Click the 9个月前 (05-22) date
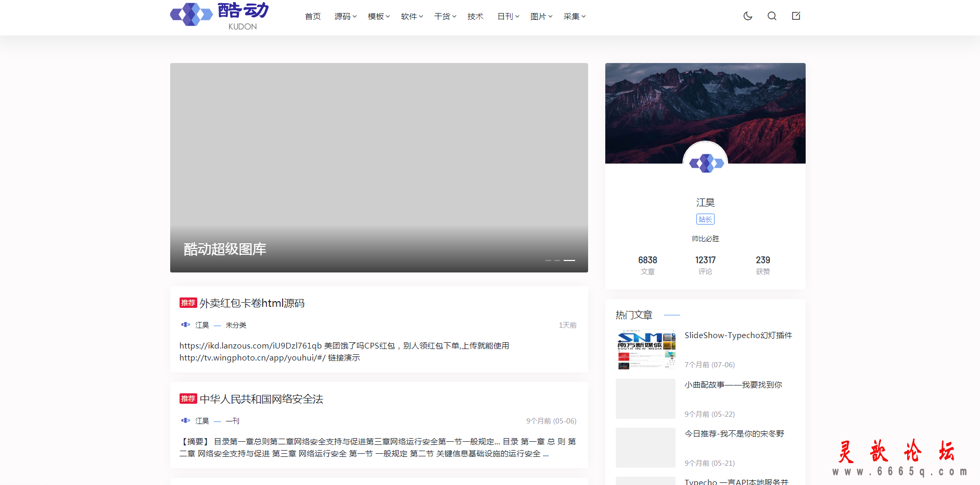This screenshot has width=980, height=485. click(709, 414)
